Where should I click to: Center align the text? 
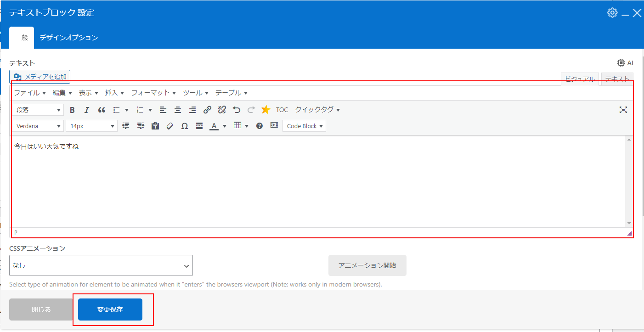[178, 110]
